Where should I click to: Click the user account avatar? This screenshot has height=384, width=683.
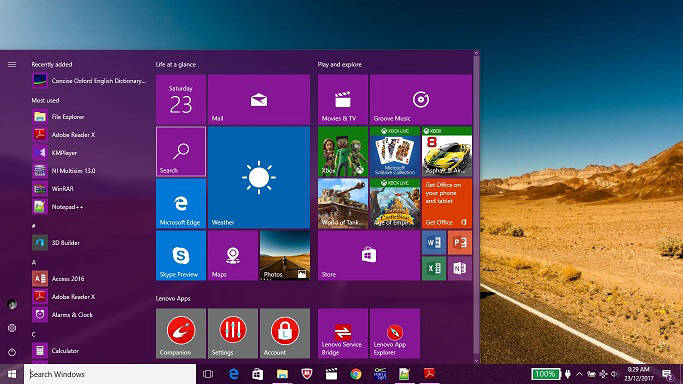[x=12, y=304]
